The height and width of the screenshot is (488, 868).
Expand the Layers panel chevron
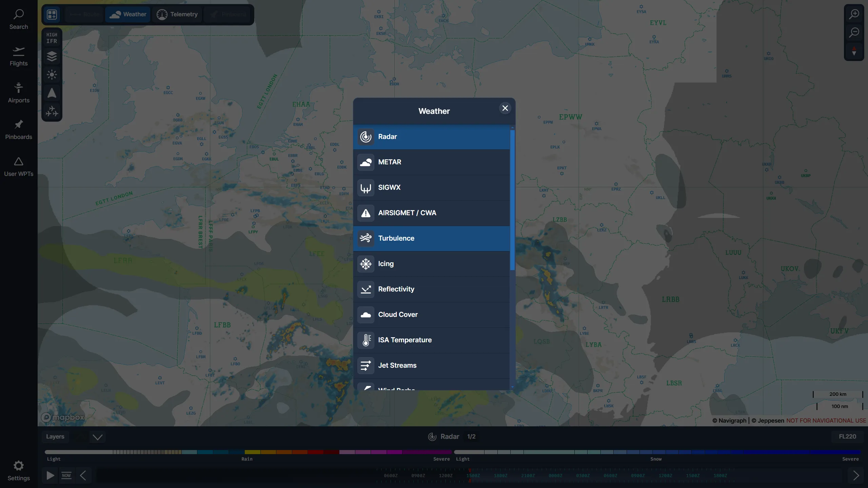pyautogui.click(x=97, y=437)
